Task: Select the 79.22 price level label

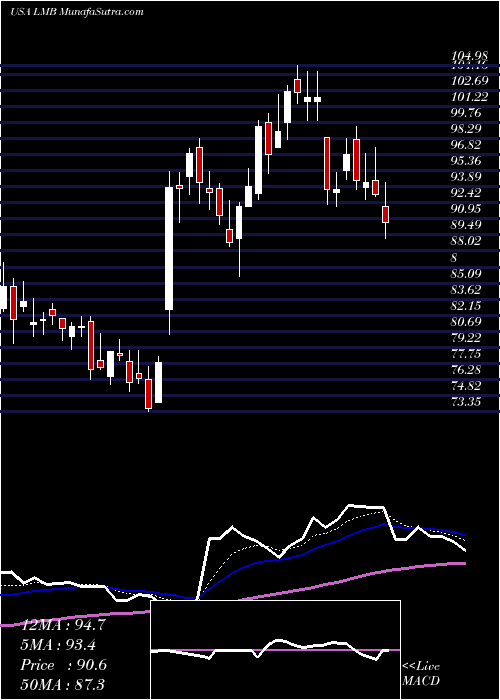Action: [x=467, y=338]
